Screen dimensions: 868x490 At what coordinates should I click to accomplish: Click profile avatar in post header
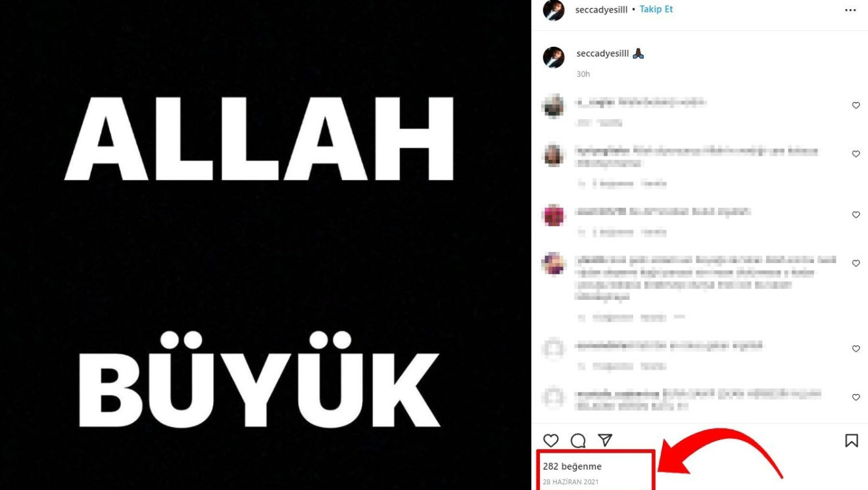[554, 10]
